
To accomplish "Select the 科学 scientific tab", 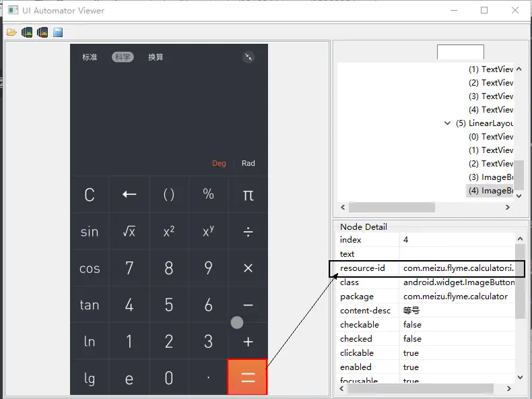I will (123, 57).
